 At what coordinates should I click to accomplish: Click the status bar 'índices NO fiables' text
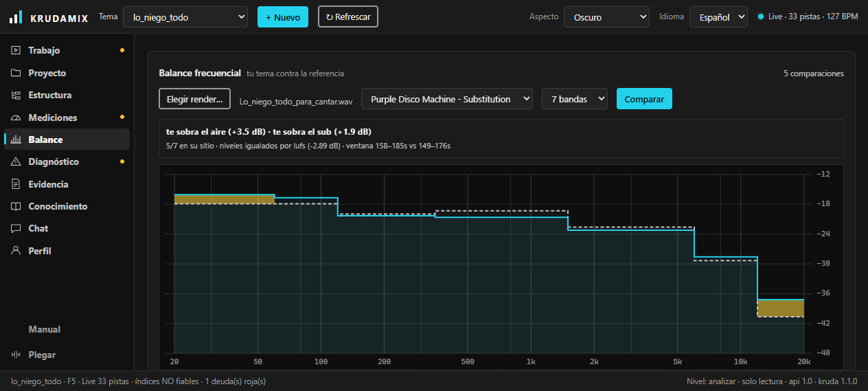166,381
